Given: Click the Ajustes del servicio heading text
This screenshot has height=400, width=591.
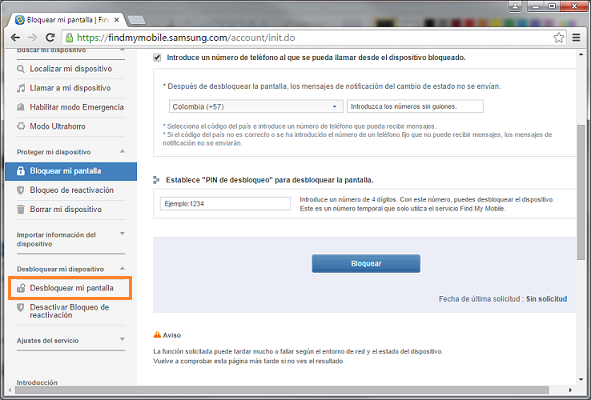Looking at the screenshot, I should click(x=48, y=340).
